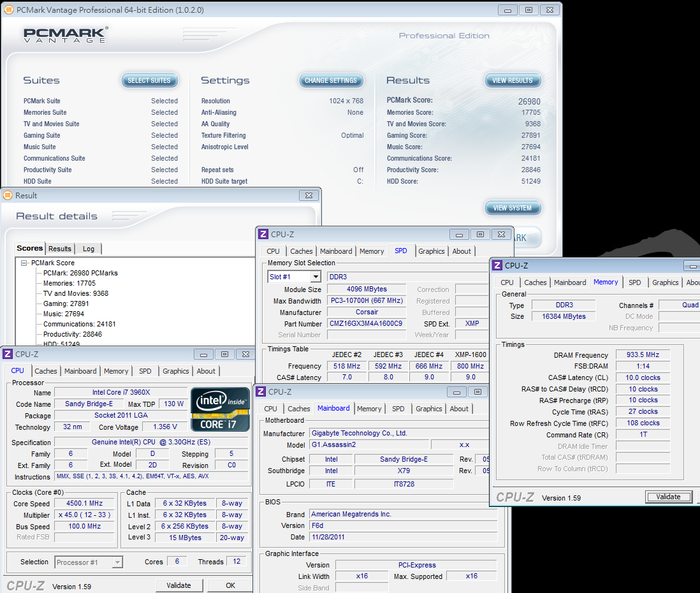Minimize the PCMark Vantage window
The image size is (700, 593).
pos(507,10)
